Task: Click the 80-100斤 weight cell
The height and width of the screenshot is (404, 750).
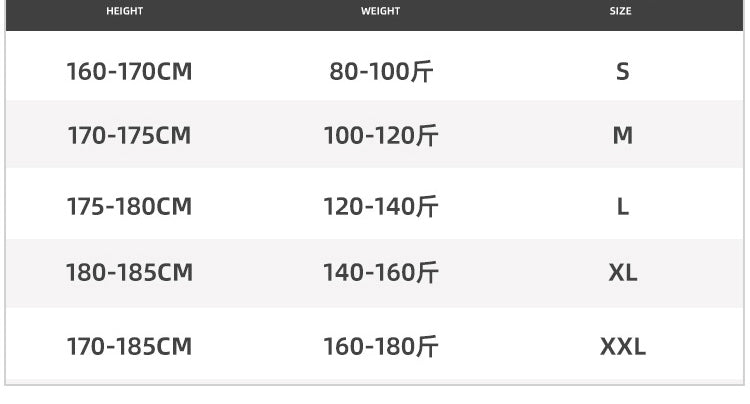Action: coord(381,72)
